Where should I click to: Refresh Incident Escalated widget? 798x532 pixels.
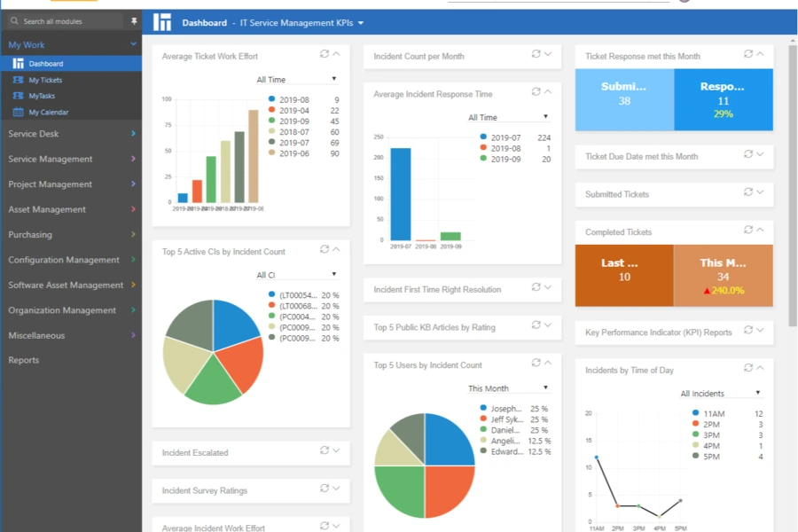325,450
